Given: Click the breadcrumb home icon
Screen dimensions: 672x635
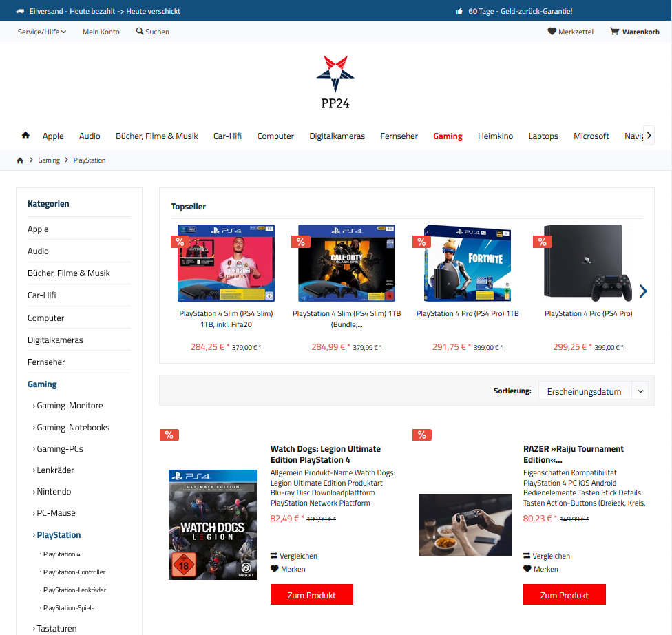Looking at the screenshot, I should 20,160.
